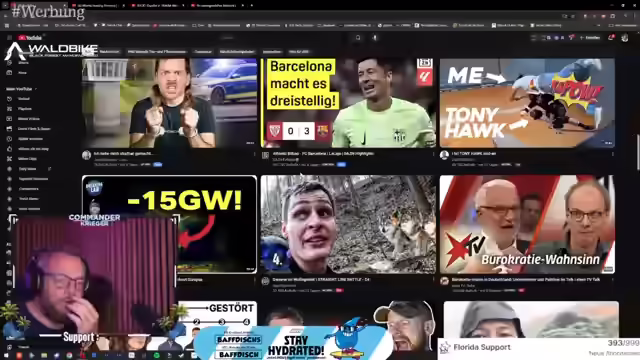Click the YouTube logo to go home
Image resolution: width=640 pixels, height=360 pixels.
(30, 38)
